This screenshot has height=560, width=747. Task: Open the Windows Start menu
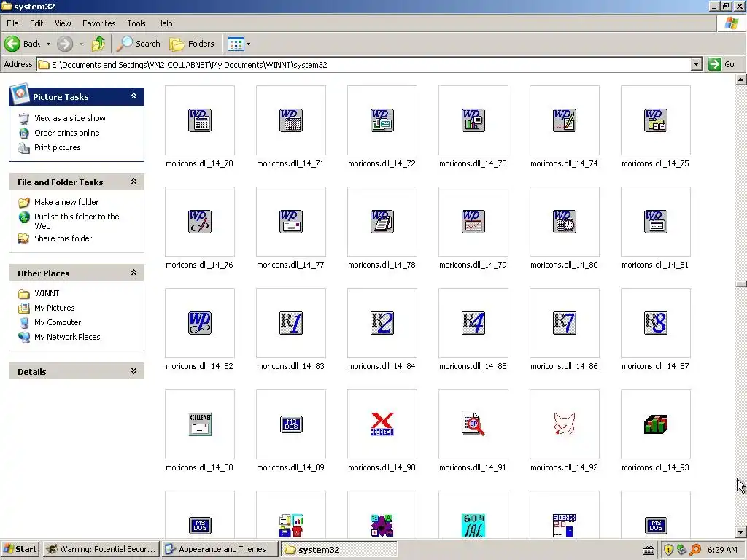[x=20, y=549]
